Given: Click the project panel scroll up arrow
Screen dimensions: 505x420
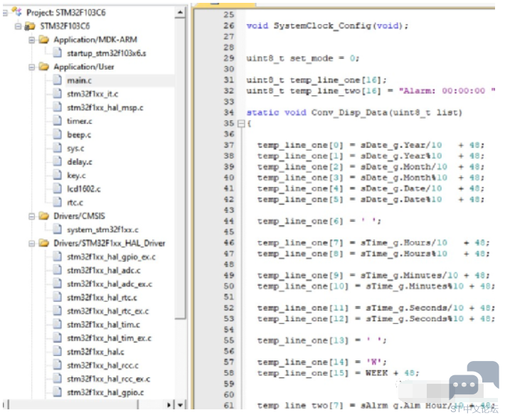Looking at the screenshot, I should [x=181, y=12].
